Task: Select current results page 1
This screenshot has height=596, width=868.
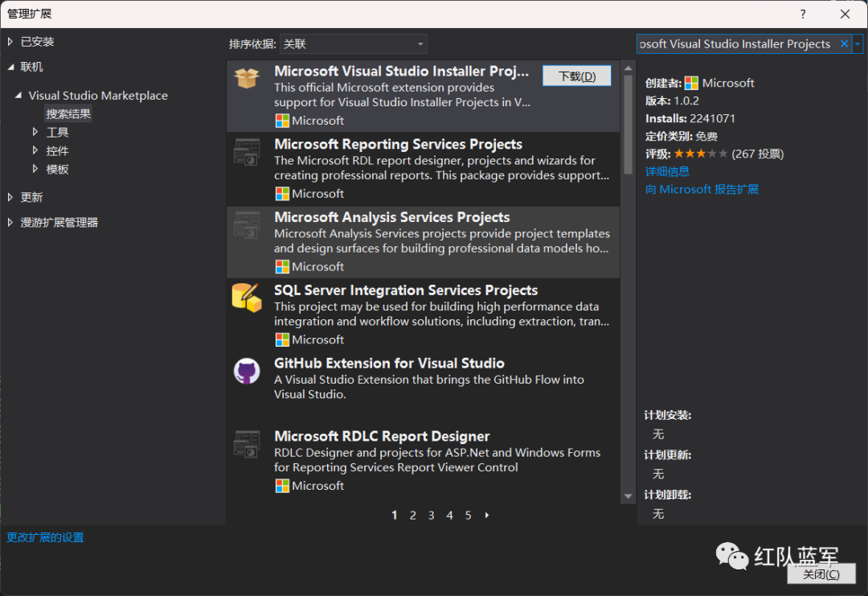Action: [395, 515]
